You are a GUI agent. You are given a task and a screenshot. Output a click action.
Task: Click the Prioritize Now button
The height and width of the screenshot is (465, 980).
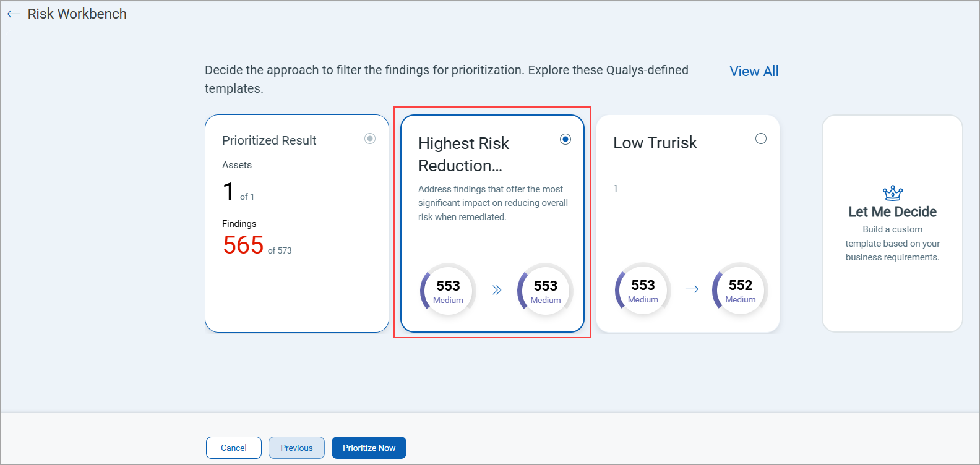tap(369, 448)
